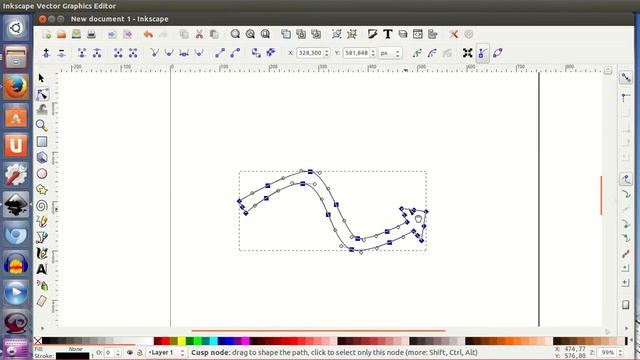This screenshot has height=360, width=640.
Task: Open the document folder icon
Action: (61, 34)
